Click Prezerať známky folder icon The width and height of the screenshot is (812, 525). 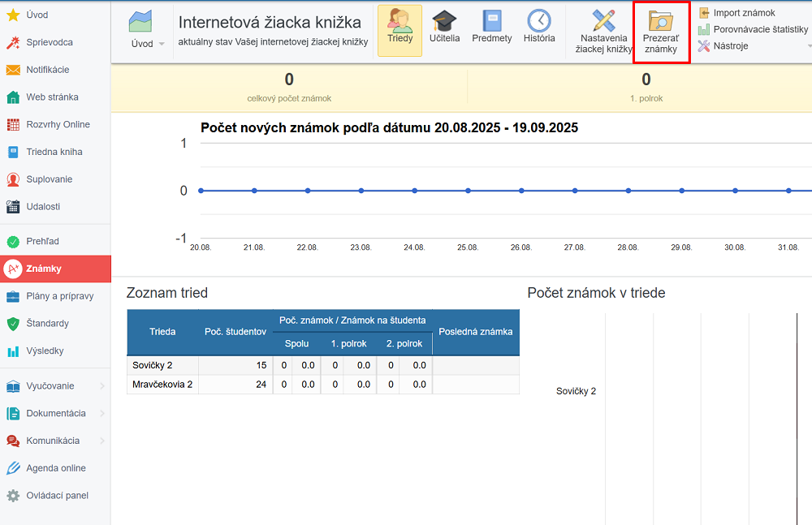coord(661,32)
